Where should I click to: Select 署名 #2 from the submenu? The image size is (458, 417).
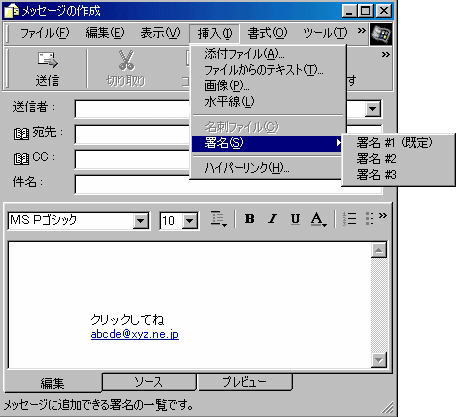pyautogui.click(x=376, y=159)
